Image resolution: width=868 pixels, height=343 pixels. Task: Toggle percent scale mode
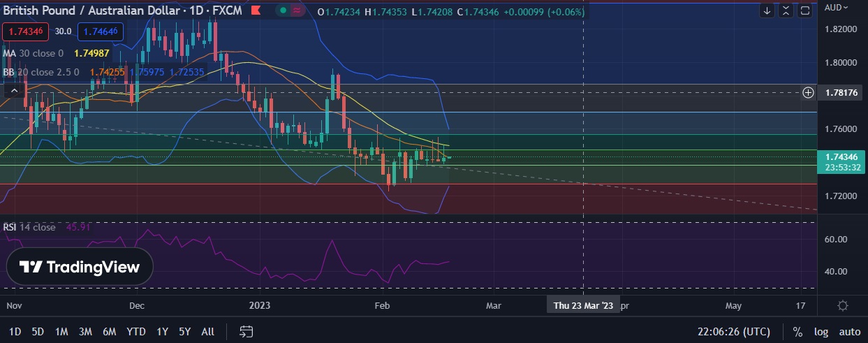tap(797, 332)
